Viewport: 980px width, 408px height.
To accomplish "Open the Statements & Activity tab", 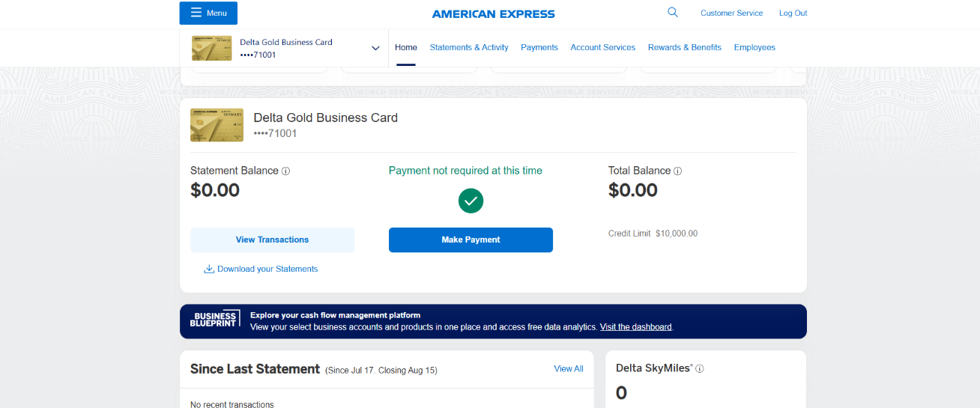I will click(x=469, y=47).
